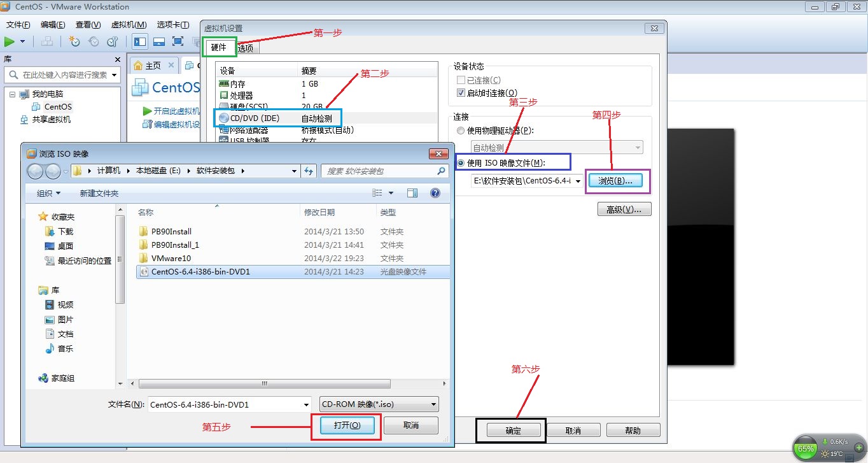Click the forward arrow in Browse ISO dialog
The height and width of the screenshot is (463, 868).
click(x=53, y=171)
